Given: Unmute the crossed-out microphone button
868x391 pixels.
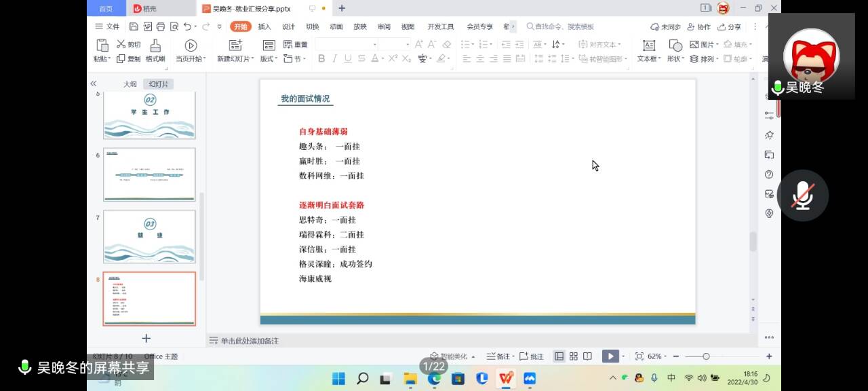Looking at the screenshot, I should pos(802,195).
